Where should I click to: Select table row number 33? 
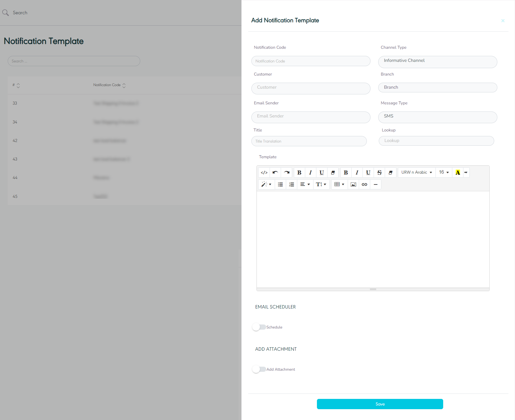tap(124, 103)
